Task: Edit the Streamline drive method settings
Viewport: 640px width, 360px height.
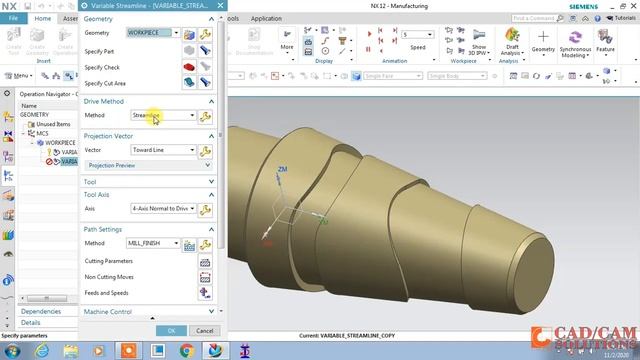Action: click(x=205, y=117)
